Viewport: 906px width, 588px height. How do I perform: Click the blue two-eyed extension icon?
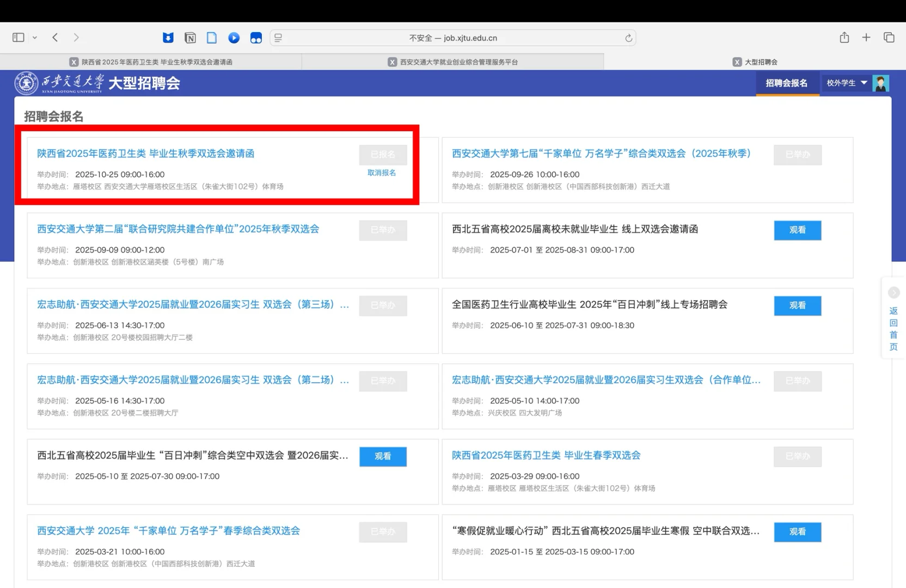pos(256,38)
